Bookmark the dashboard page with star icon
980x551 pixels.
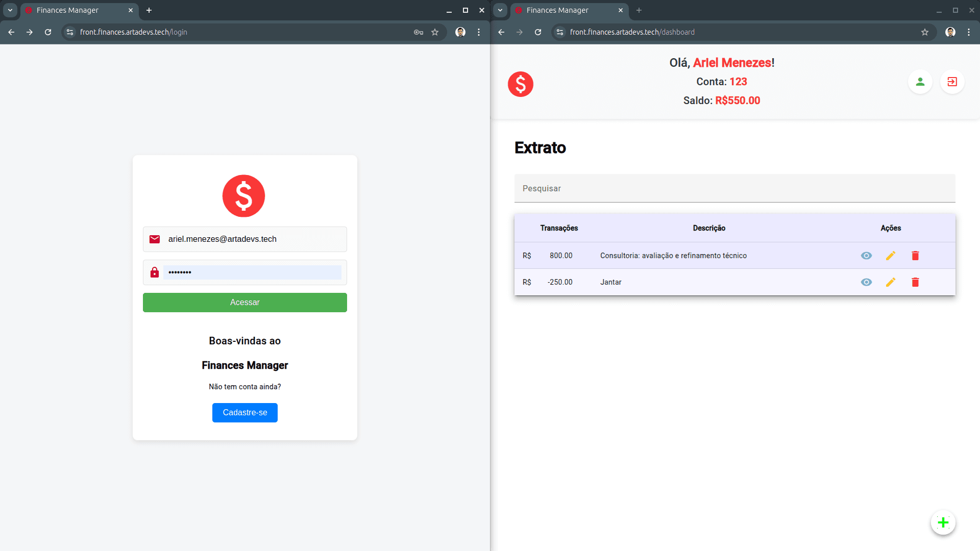point(925,32)
